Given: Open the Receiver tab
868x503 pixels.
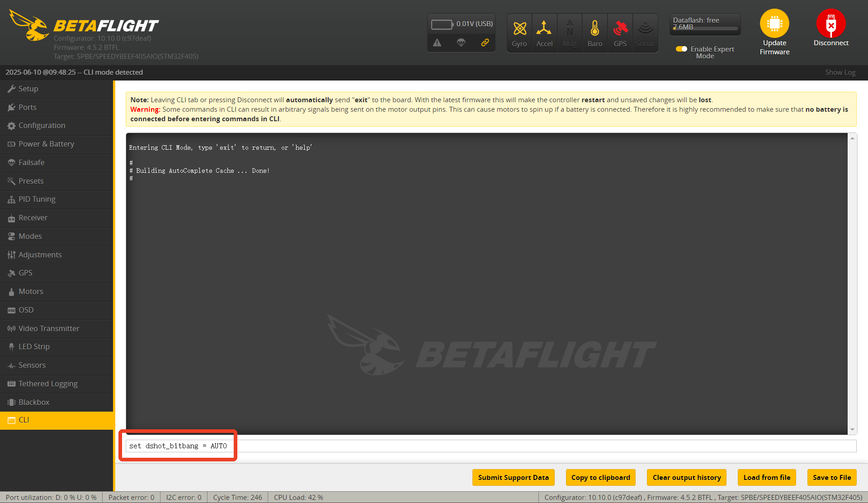Looking at the screenshot, I should 57,218.
